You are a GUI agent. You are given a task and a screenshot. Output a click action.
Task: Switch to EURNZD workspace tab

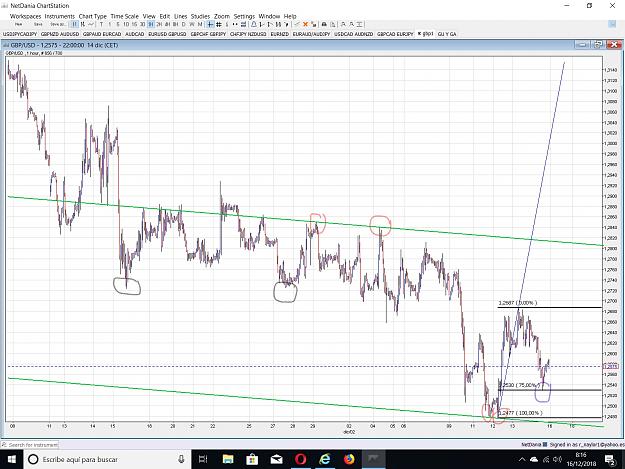pos(279,34)
